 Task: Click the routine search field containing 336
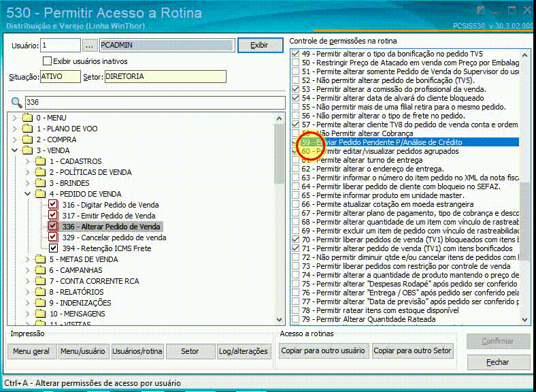[155, 102]
